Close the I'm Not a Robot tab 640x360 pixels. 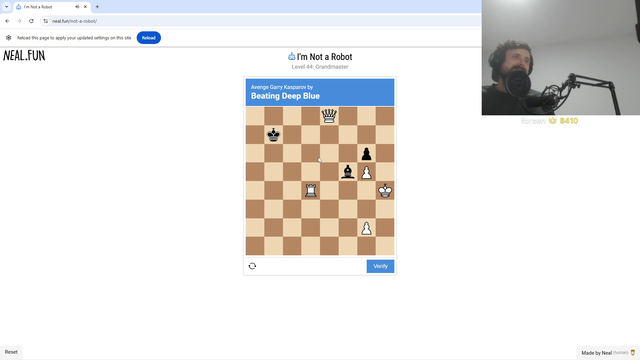(85, 7)
